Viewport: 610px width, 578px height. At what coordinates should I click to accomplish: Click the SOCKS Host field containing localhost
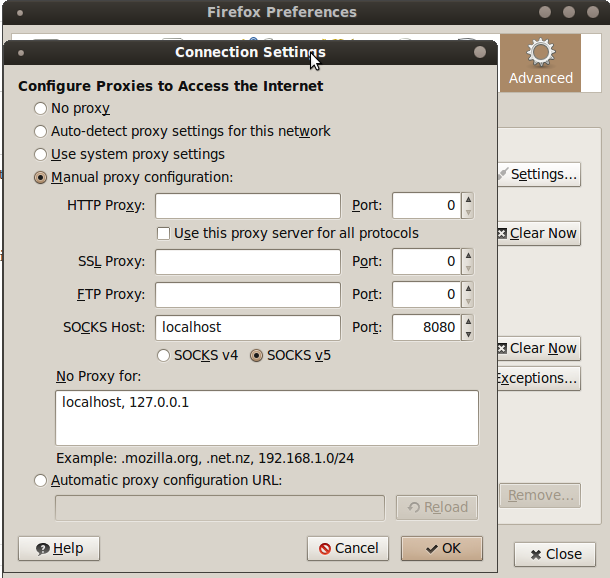click(x=248, y=328)
